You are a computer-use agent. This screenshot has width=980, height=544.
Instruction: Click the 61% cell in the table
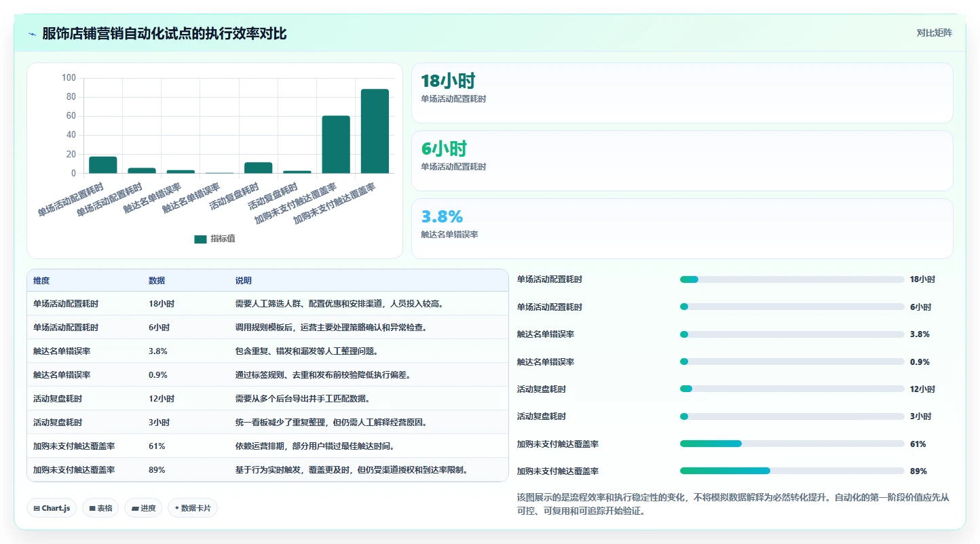[x=157, y=446]
